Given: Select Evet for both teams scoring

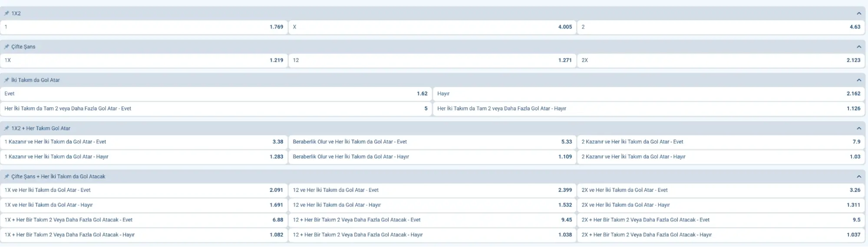Looking at the screenshot, I should [x=216, y=93].
